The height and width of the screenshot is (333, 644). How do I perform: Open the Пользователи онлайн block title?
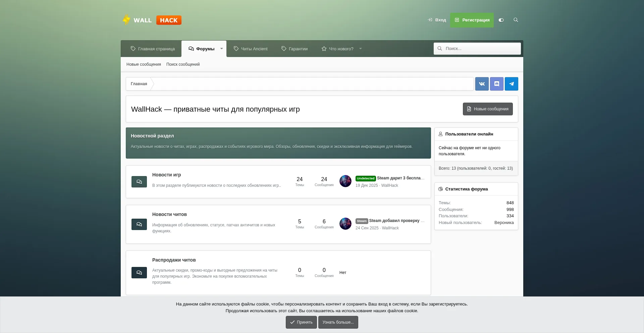click(x=469, y=134)
